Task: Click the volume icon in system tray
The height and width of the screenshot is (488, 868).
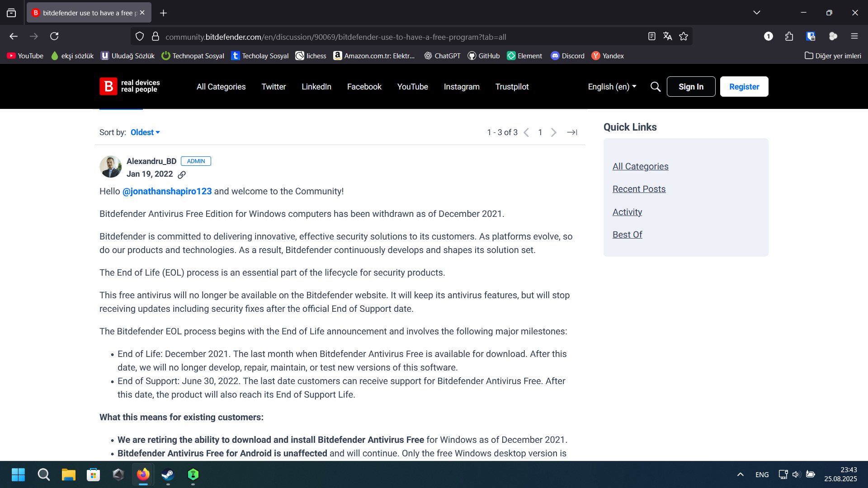Action: pos(797,474)
